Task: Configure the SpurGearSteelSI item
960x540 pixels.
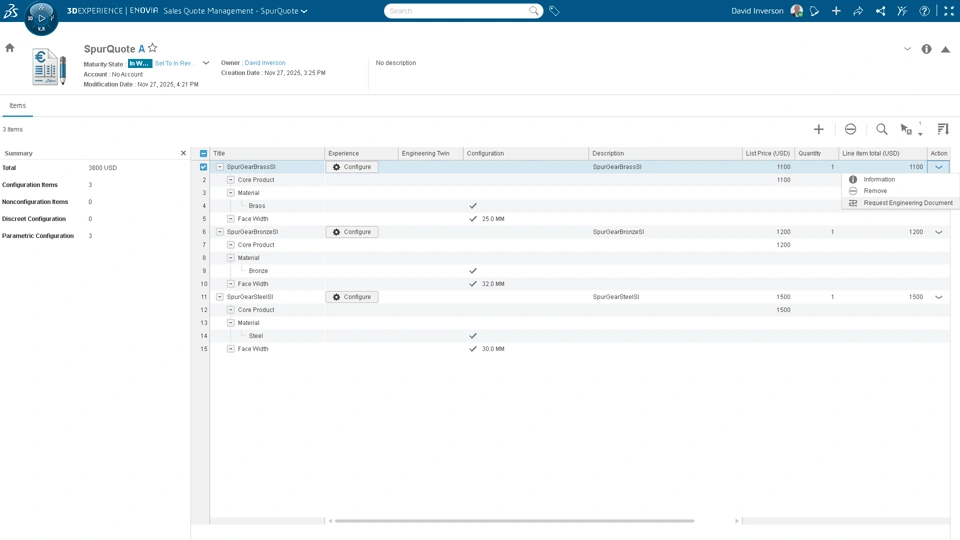Action: (352, 296)
